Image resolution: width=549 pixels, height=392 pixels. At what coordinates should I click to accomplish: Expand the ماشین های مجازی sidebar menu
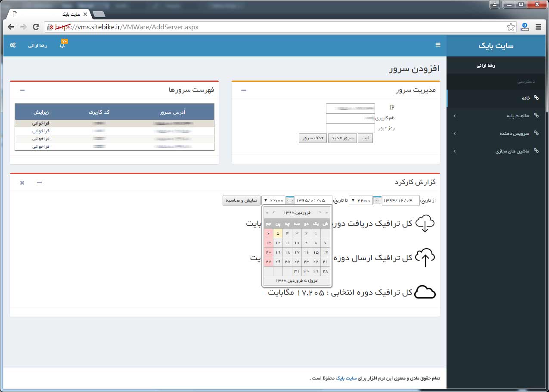(x=455, y=151)
